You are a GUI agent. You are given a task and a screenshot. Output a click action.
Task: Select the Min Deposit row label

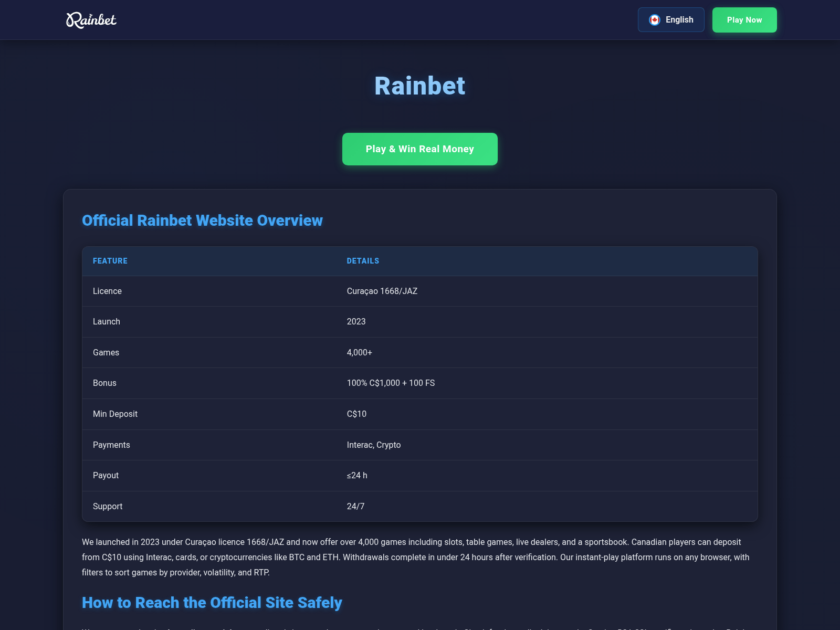(115, 414)
